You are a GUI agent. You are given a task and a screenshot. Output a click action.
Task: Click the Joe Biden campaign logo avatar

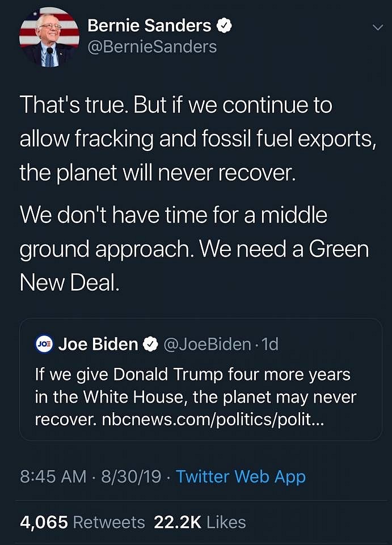tap(44, 344)
